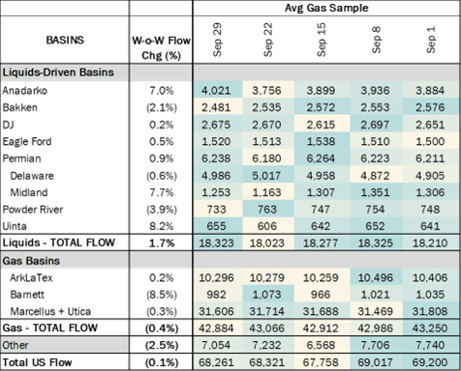Click Bakken's (2.1%) flow change cell

point(161,108)
